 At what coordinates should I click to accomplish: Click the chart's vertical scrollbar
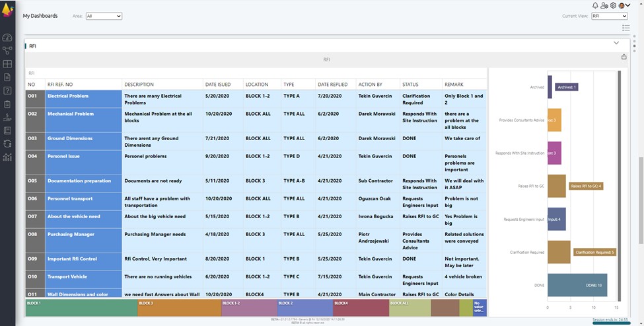620,186
